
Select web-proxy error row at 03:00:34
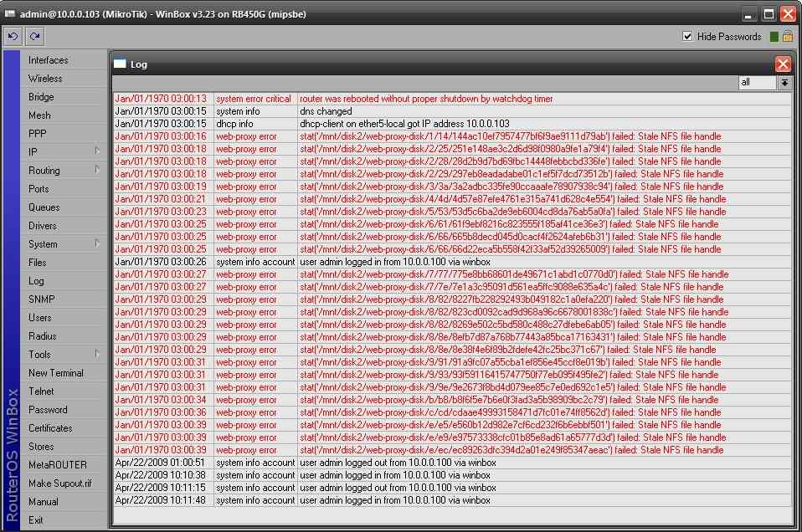452,400
